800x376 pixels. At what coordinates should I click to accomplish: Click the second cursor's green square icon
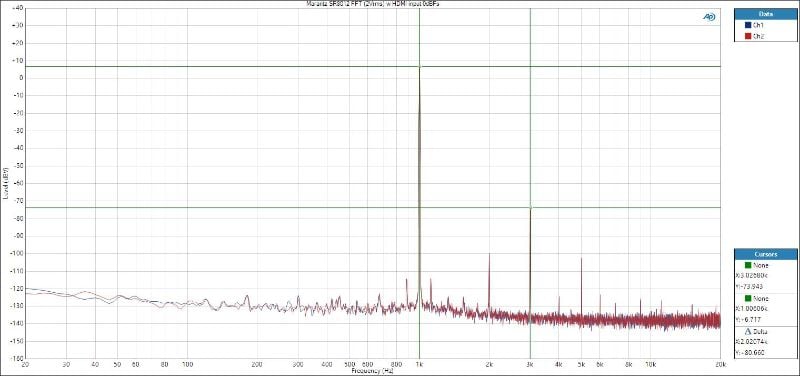click(x=748, y=298)
